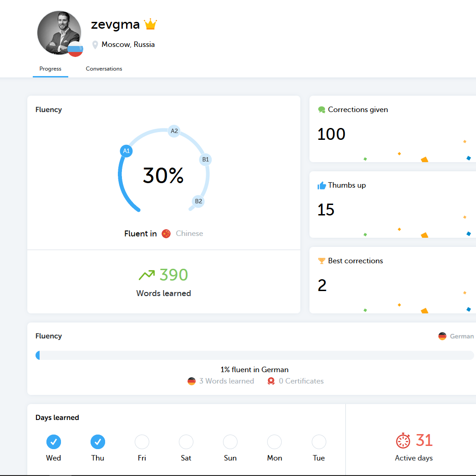Image resolution: width=476 pixels, height=476 pixels.
Task: Click the empty Mon day circle
Action: coord(274,442)
